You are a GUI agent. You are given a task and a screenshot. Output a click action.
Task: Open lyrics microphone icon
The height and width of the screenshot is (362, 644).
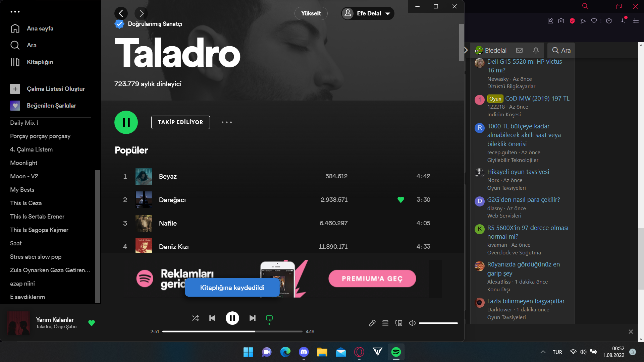[x=372, y=323]
